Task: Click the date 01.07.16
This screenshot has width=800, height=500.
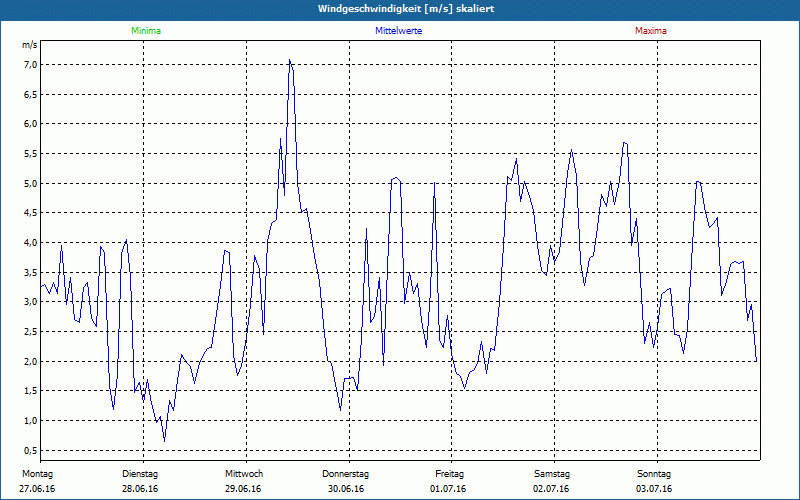Action: coord(448,489)
